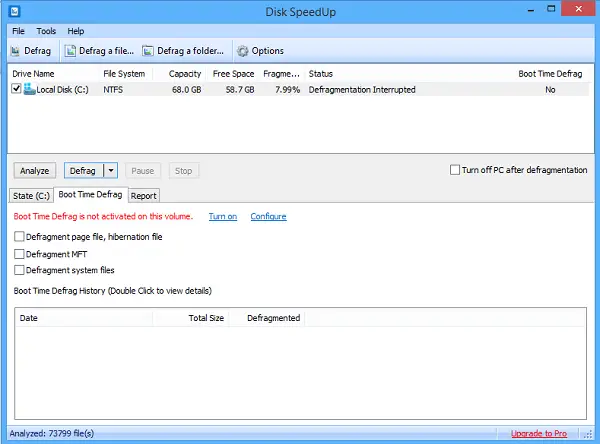The width and height of the screenshot is (600, 444).
Task: Open Options via the gear icon
Action: [242, 51]
